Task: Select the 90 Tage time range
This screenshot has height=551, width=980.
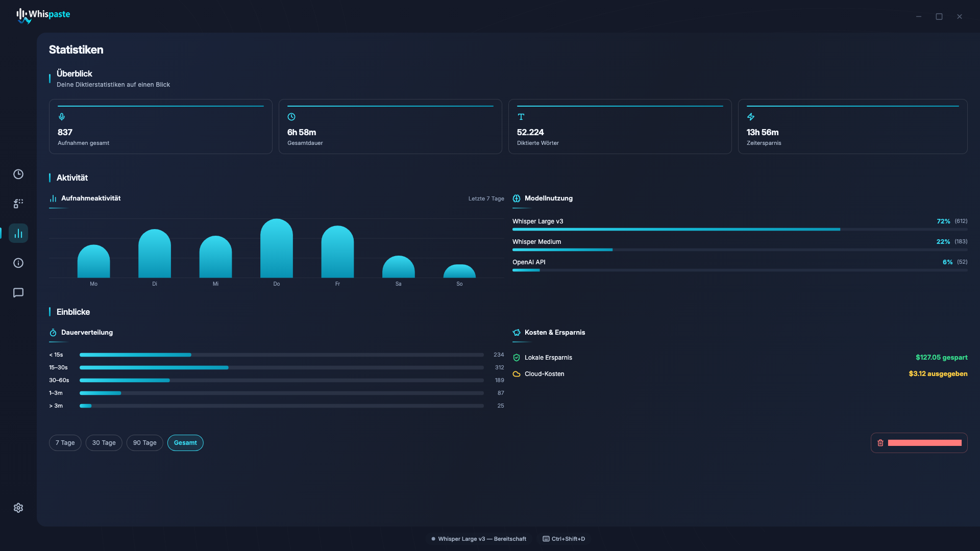Action: 145,443
